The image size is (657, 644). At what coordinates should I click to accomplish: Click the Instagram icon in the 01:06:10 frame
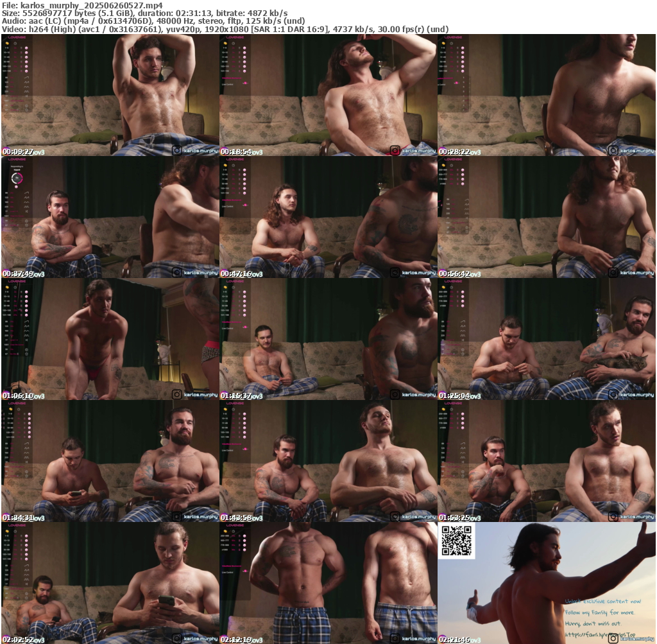pos(176,395)
